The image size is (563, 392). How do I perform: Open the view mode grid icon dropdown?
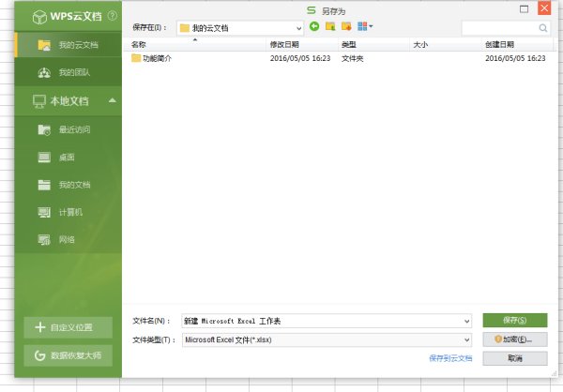pos(365,26)
